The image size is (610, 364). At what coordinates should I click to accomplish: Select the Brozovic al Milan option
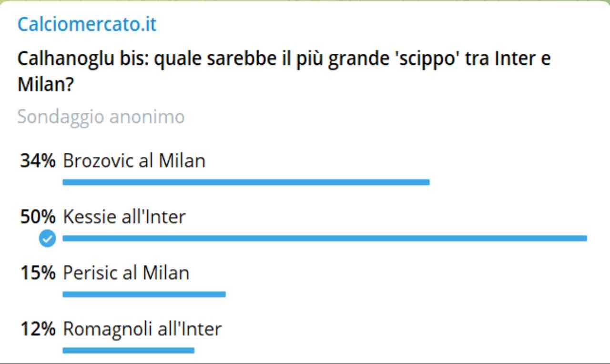pos(134,161)
